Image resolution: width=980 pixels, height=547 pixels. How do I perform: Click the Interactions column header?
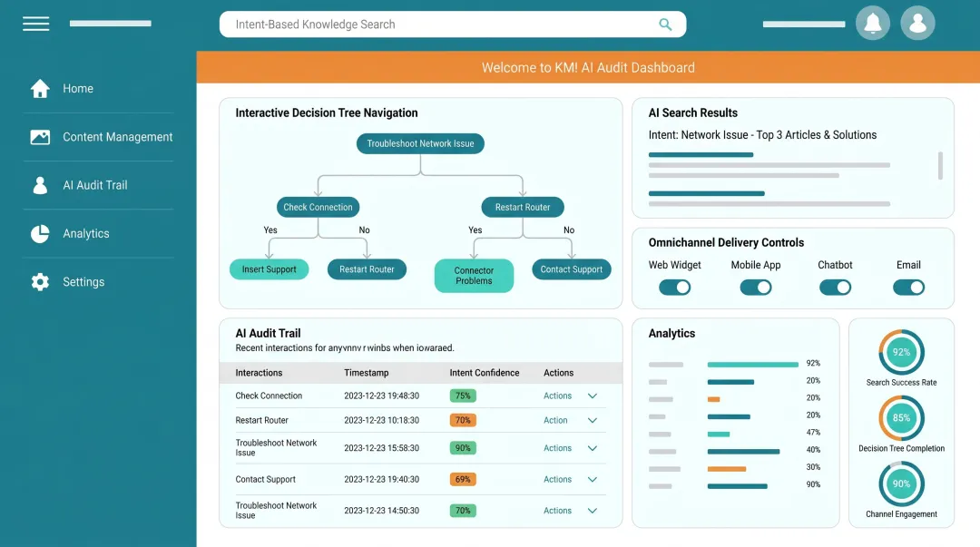click(x=259, y=373)
